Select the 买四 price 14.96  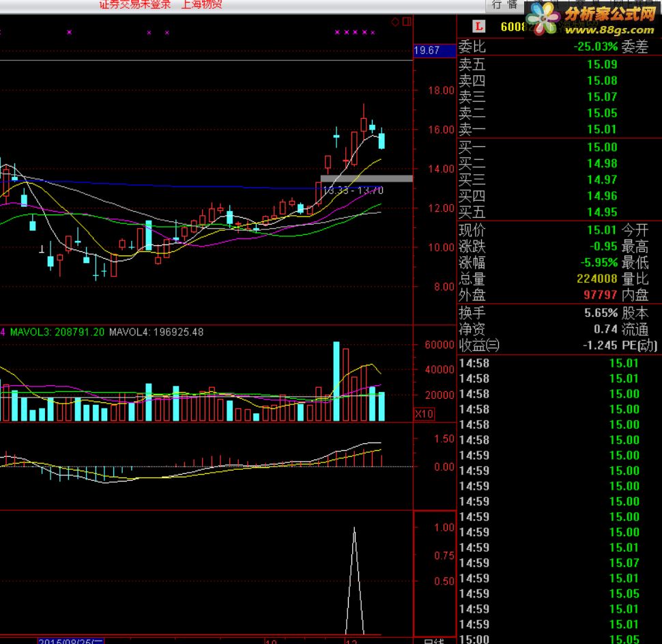(602, 195)
